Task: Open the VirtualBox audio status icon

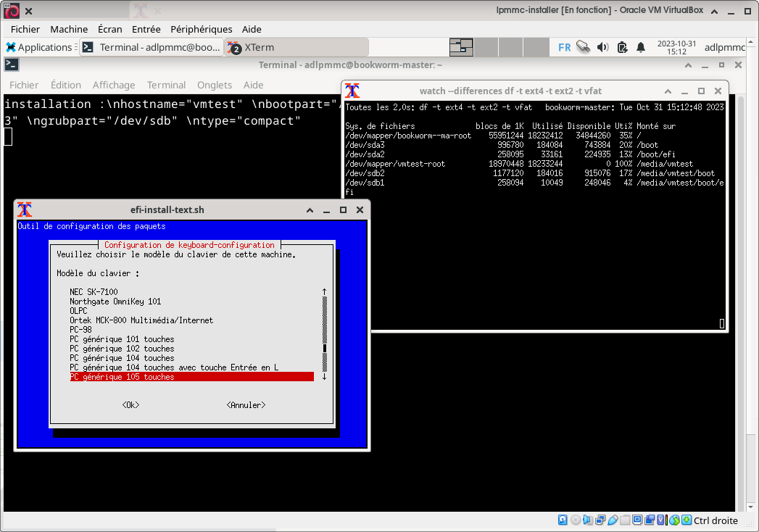Action: (x=588, y=520)
